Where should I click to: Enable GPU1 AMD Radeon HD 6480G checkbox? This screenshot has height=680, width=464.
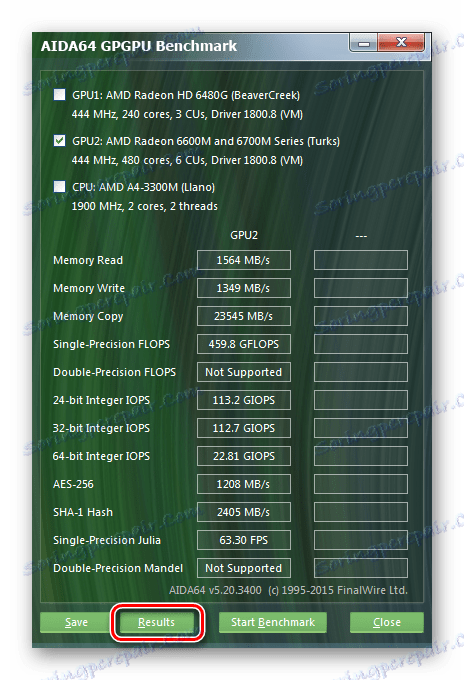pos(59,95)
